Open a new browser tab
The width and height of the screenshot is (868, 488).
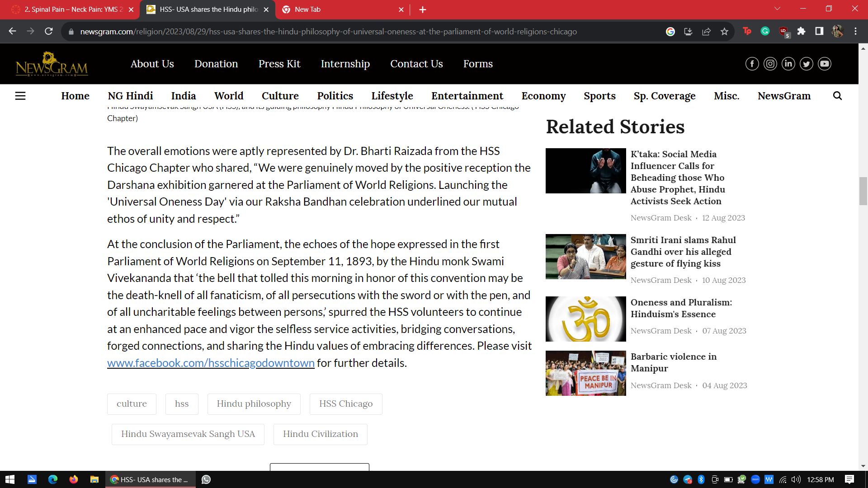coord(422,9)
